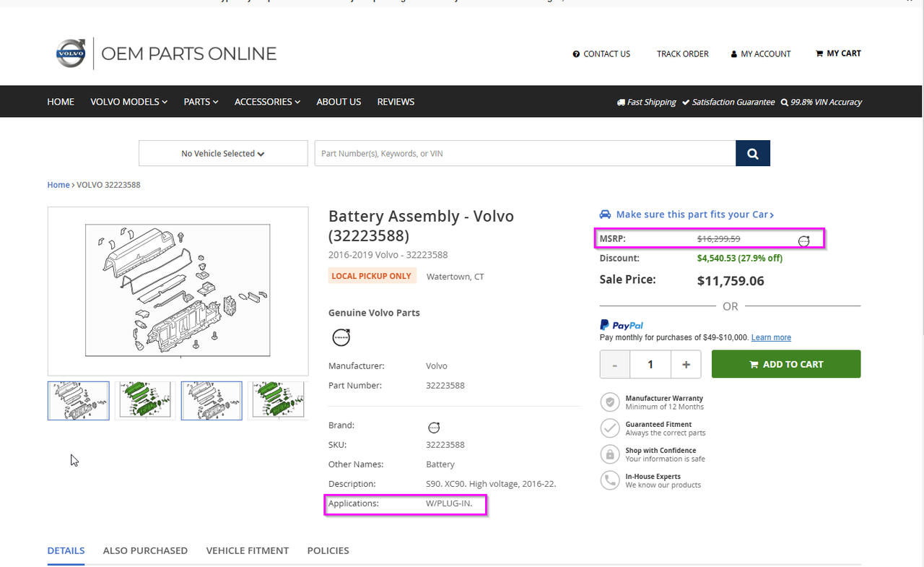Click the Volvo logo in the header
Screen dimensions: 924x567
71,53
